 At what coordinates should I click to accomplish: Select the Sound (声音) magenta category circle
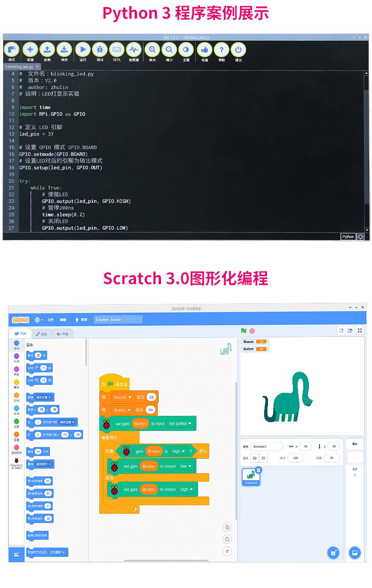pyautogui.click(x=16, y=369)
